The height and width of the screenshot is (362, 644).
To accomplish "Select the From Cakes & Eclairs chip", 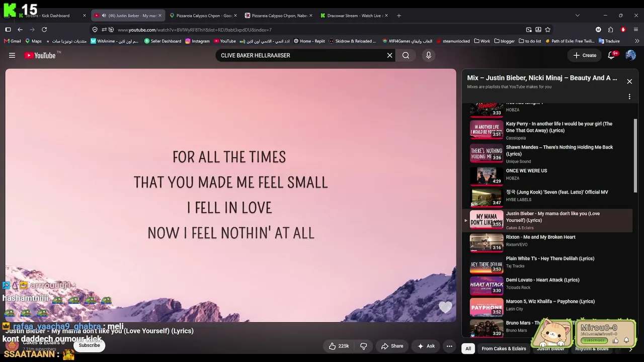I will (504, 348).
